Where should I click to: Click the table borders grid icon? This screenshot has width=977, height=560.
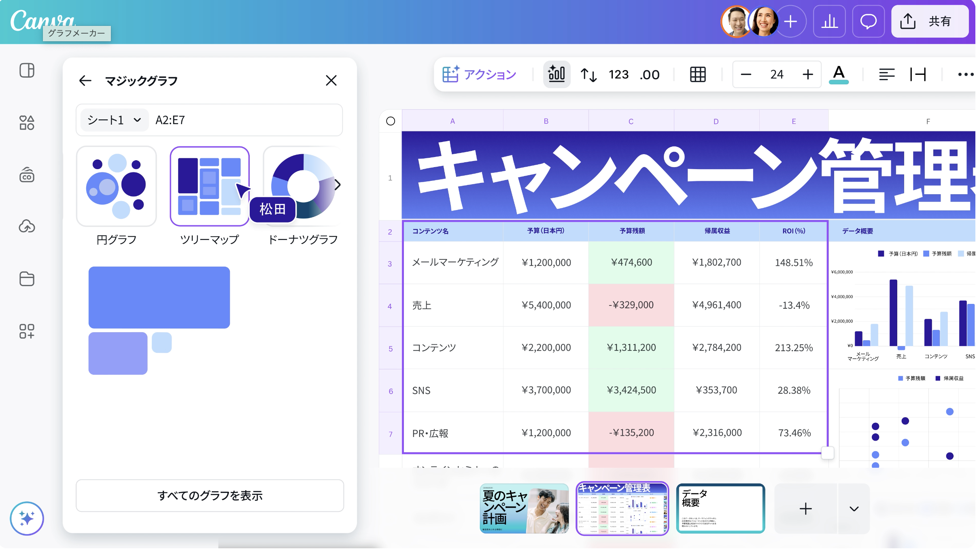[x=698, y=74]
